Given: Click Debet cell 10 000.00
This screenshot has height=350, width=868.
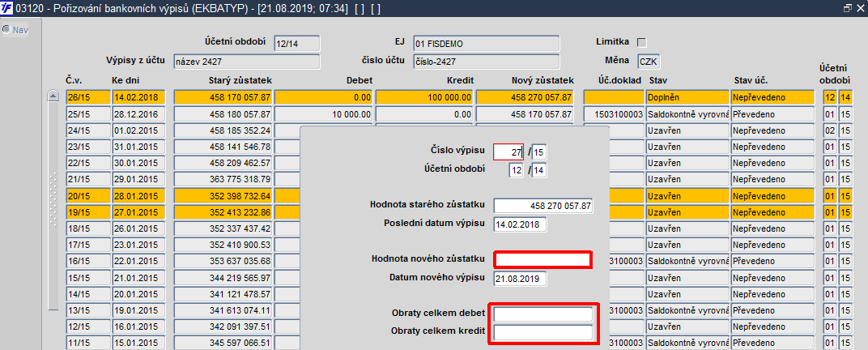Looking at the screenshot, I should (324, 114).
